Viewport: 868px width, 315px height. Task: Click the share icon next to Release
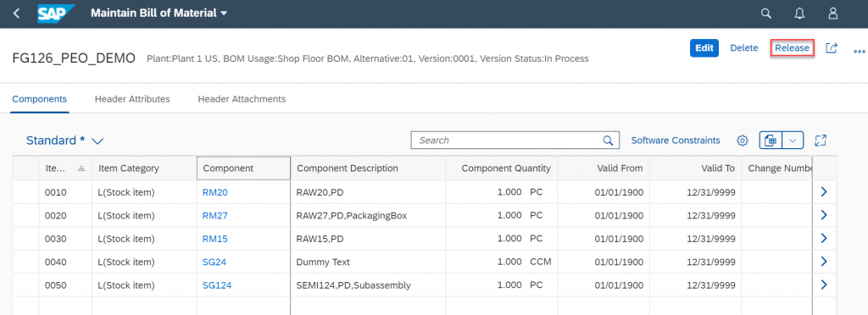click(x=831, y=48)
